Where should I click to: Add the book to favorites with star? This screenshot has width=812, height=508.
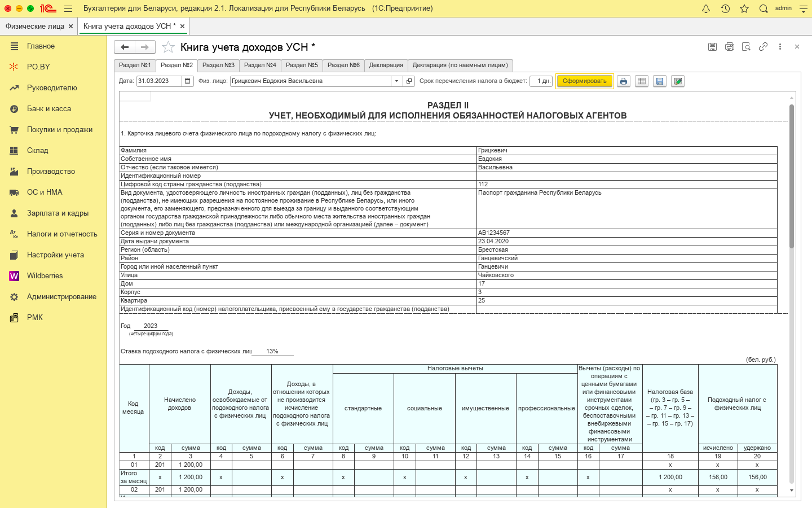pyautogui.click(x=168, y=47)
